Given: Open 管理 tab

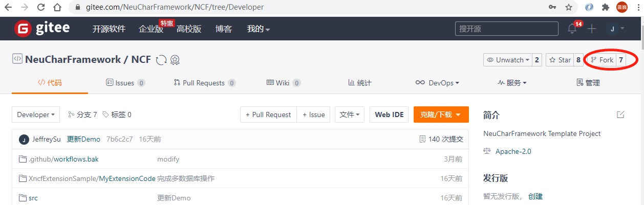Looking at the screenshot, I should [588, 83].
